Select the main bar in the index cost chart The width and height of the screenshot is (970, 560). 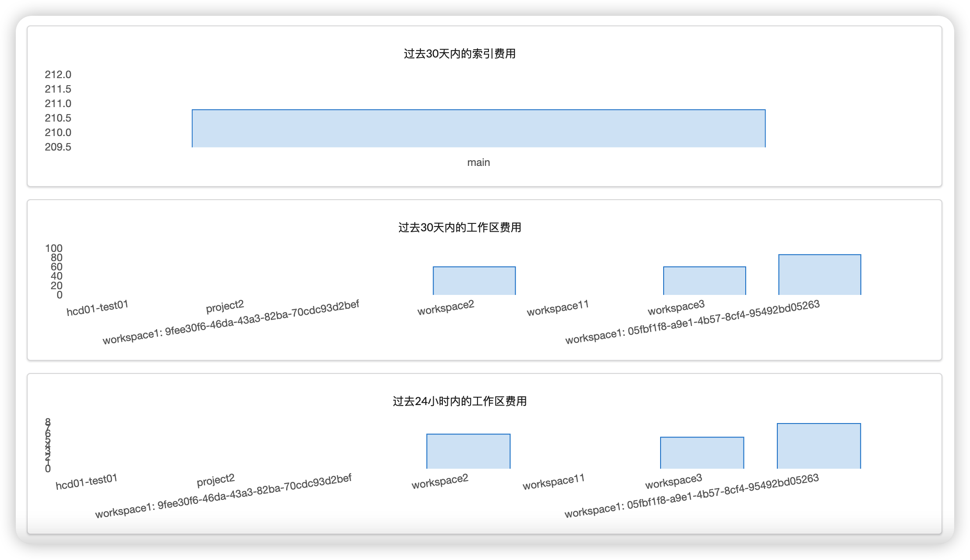click(x=478, y=128)
